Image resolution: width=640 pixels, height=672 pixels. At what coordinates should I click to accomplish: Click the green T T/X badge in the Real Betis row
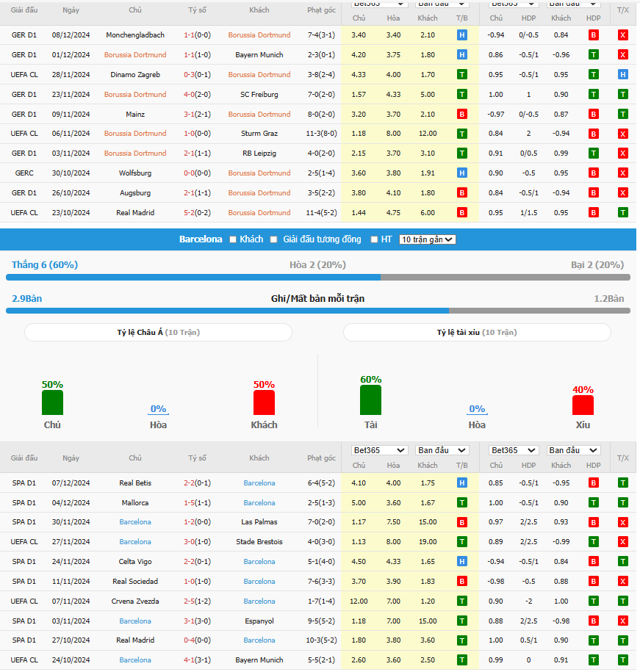click(x=622, y=483)
